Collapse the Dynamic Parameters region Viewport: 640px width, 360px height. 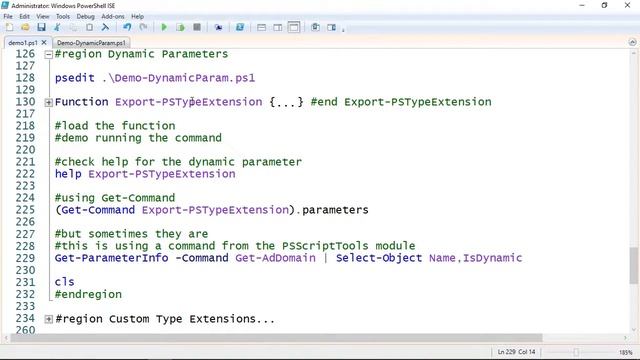[x=49, y=54]
